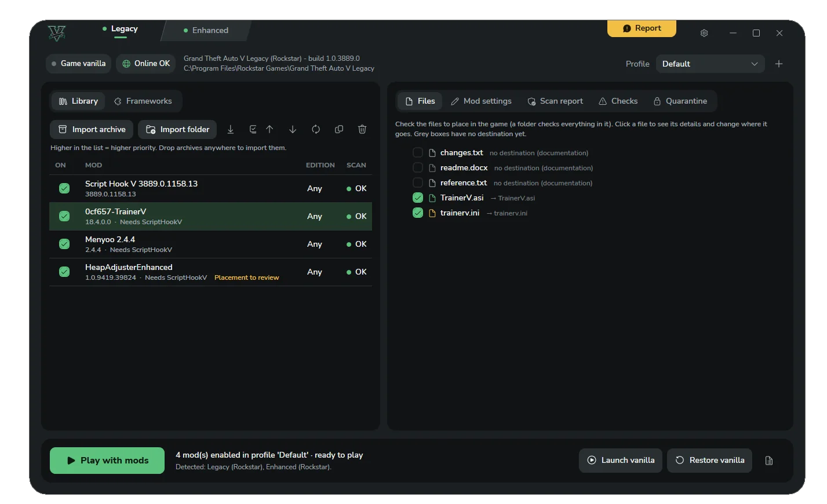Switch to the Enhanced edition tab
The width and height of the screenshot is (827, 504).
click(206, 30)
